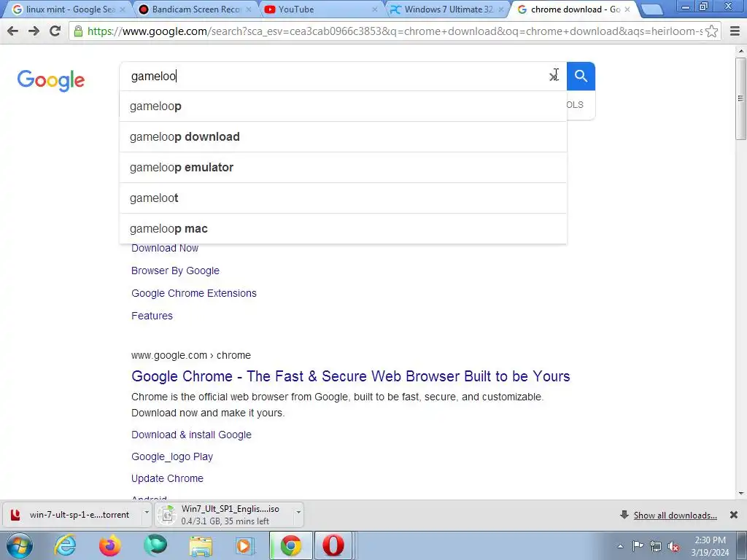Close the YouTube tab
The image size is (747, 560).
[375, 9]
